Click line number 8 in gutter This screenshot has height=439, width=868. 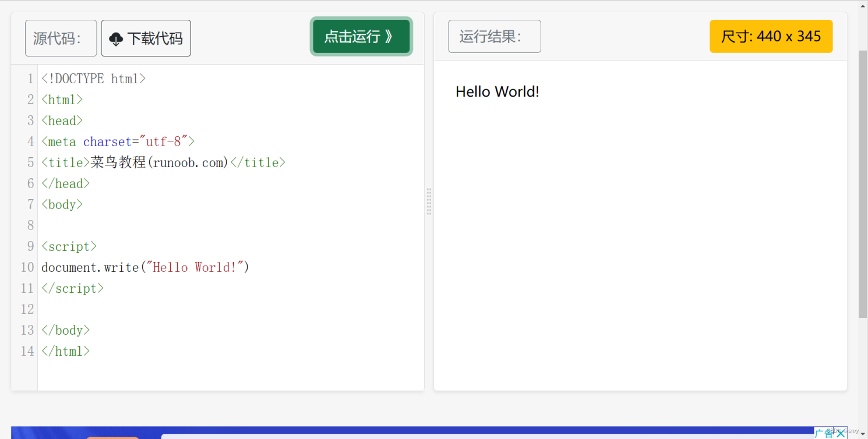point(31,225)
